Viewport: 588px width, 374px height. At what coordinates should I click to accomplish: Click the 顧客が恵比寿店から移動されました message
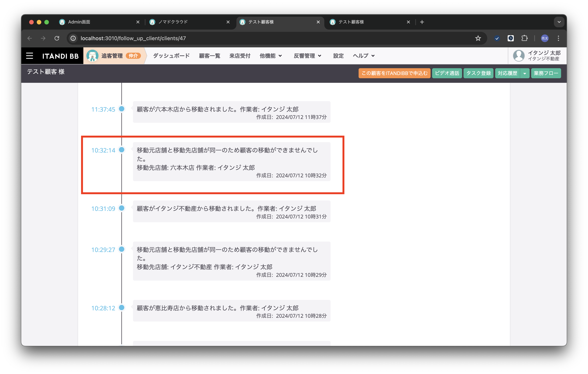[x=218, y=308]
